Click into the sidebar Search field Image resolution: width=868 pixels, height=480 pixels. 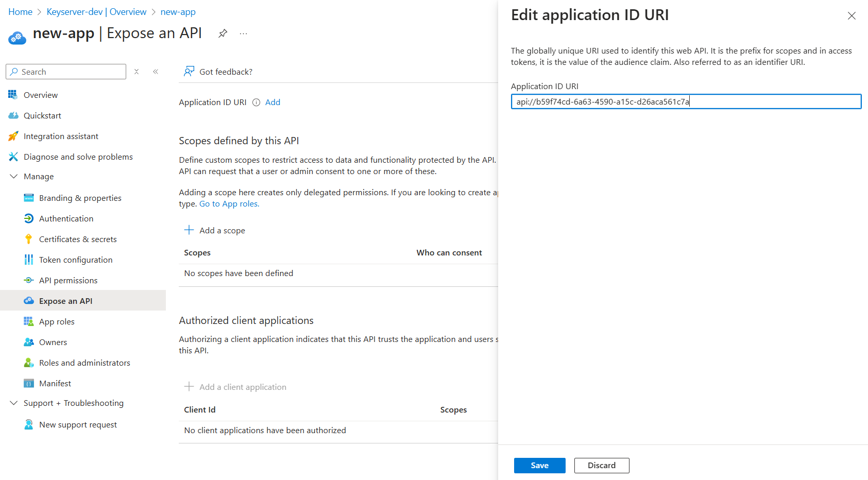point(71,72)
